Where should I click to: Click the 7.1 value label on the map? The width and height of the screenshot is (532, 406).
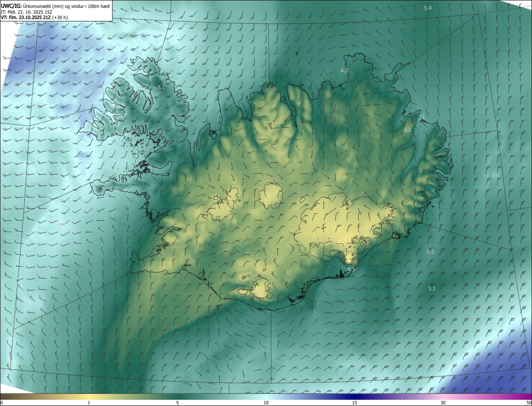421,117
